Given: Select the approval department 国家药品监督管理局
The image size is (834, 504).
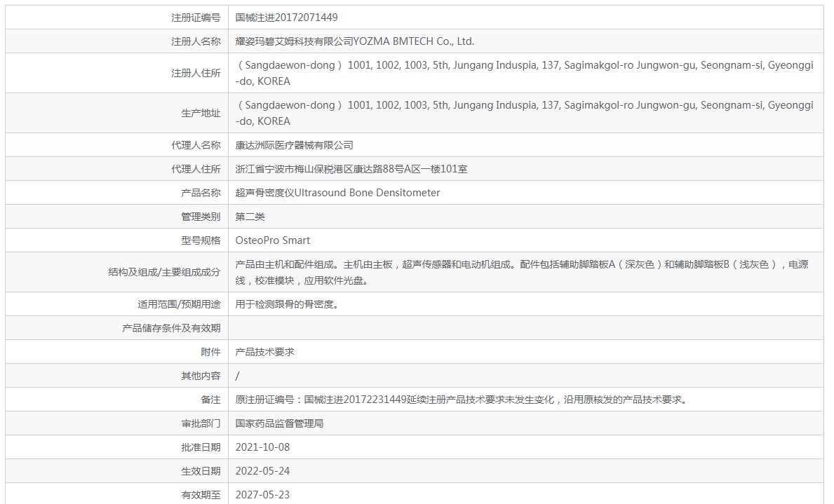Looking at the screenshot, I should (x=279, y=423).
